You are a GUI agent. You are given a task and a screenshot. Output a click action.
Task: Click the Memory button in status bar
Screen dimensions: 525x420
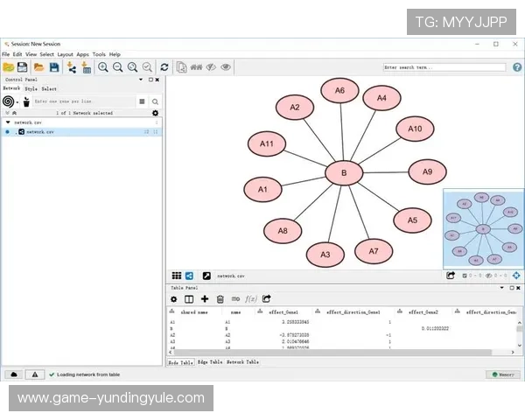click(503, 374)
